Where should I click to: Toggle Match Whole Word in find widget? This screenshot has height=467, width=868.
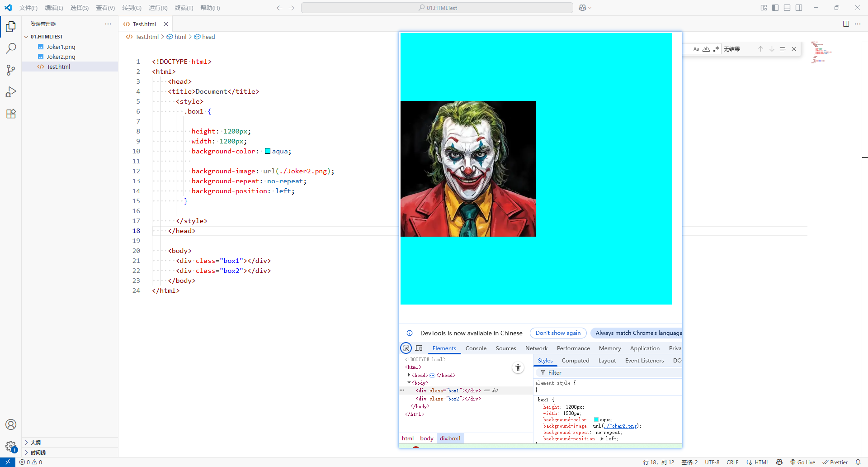[x=706, y=49]
